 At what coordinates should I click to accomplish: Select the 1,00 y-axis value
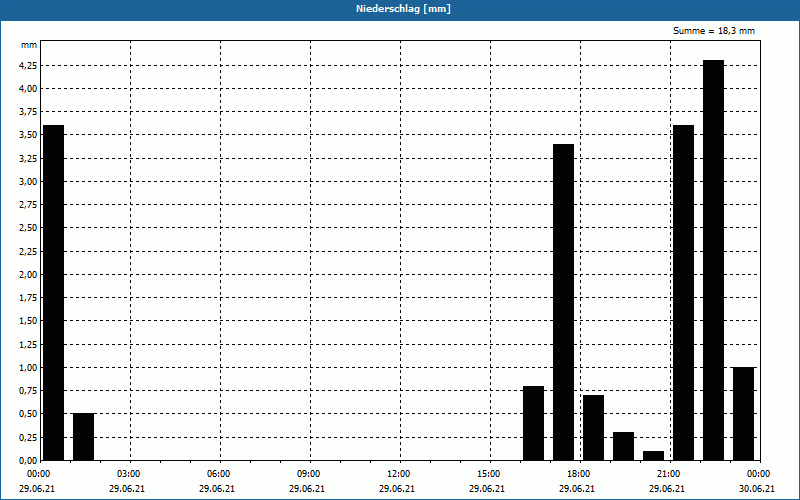28,367
